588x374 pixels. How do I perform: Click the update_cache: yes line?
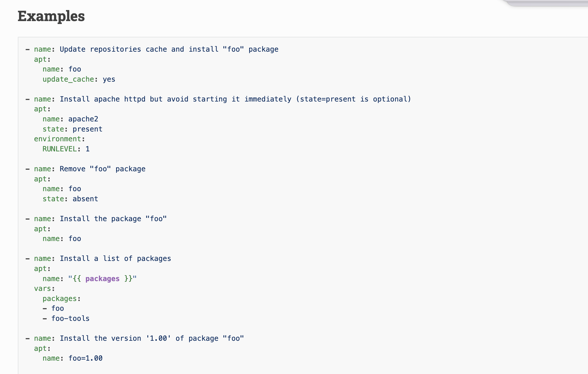tap(79, 79)
